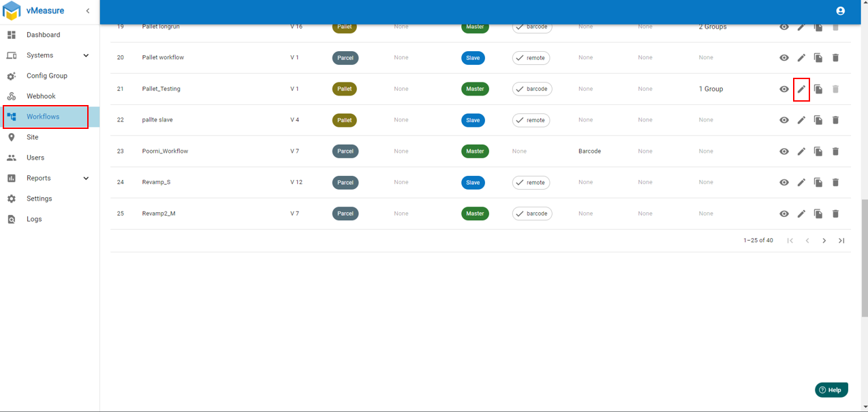Click the scrollbar down arrow
The width and height of the screenshot is (868, 412).
(x=865, y=408)
